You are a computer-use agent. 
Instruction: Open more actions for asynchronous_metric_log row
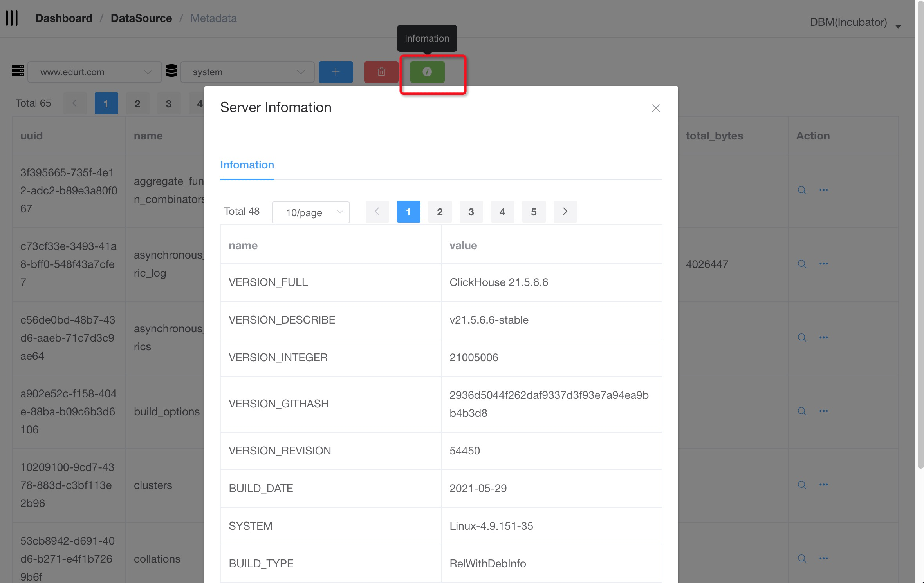coord(823,264)
